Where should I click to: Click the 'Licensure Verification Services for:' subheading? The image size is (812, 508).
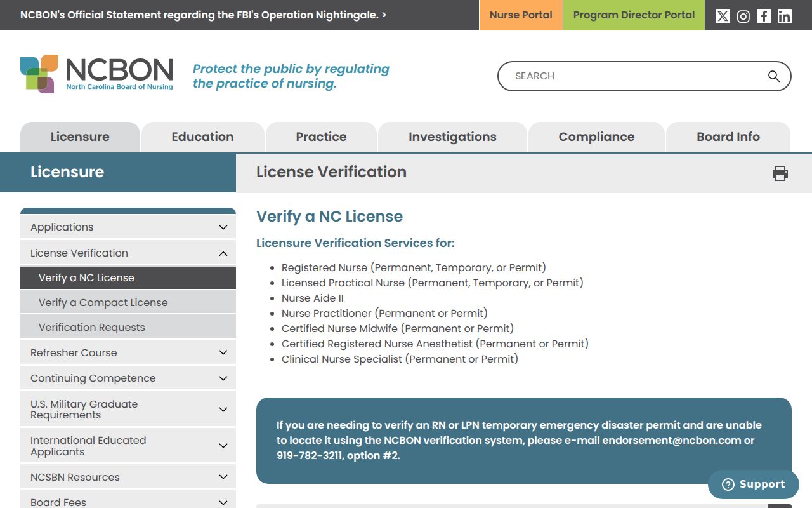tap(355, 243)
